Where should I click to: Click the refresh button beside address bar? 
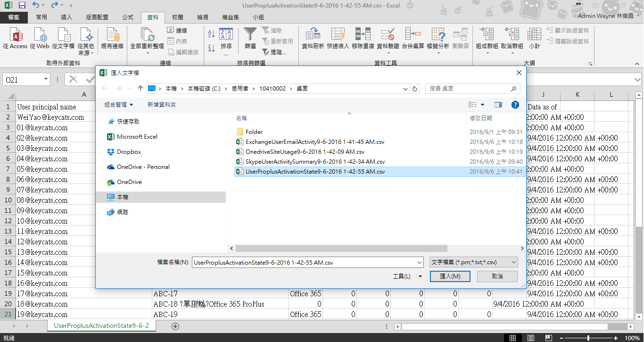[x=415, y=88]
